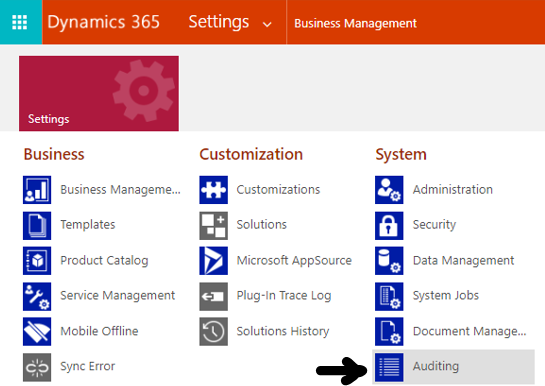The image size is (545, 386).
Task: Open Service Management text link
Action: coord(117,296)
